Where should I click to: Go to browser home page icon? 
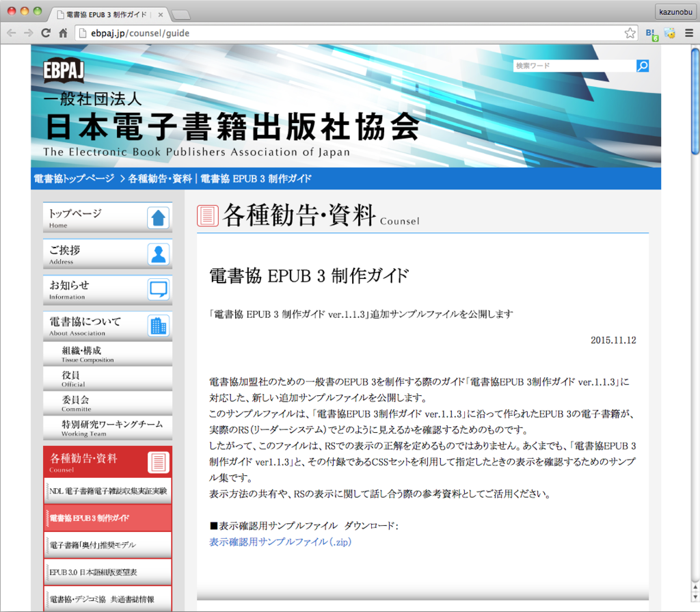63,33
